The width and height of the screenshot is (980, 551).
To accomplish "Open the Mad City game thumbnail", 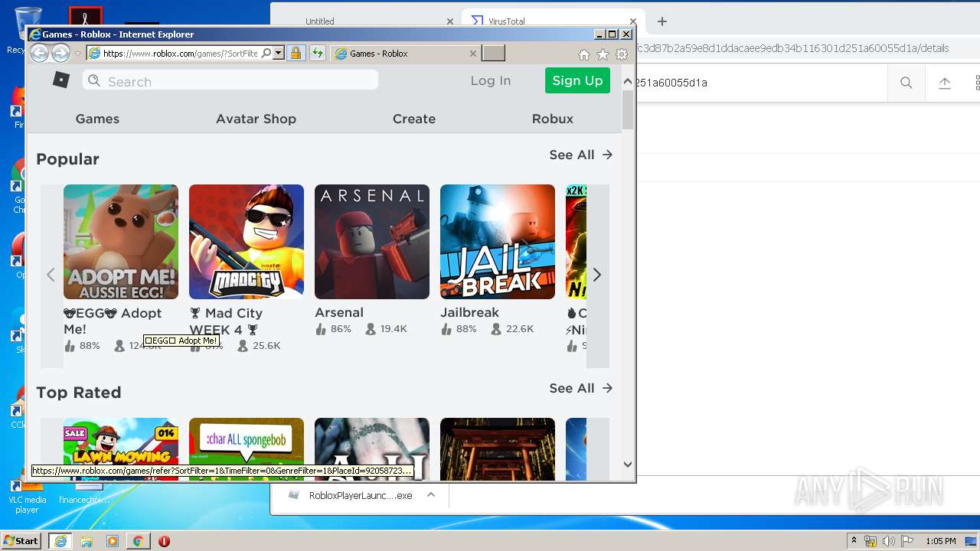I will [247, 242].
